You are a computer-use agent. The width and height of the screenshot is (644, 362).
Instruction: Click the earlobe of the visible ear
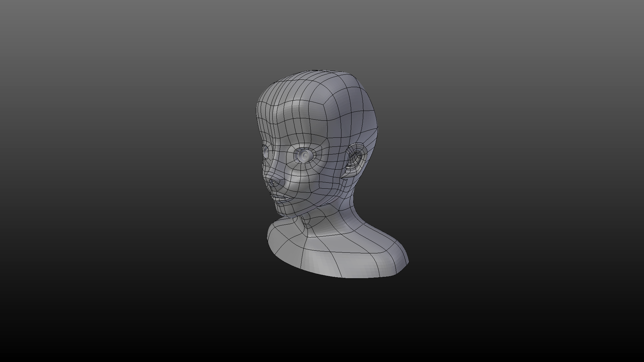(350, 174)
